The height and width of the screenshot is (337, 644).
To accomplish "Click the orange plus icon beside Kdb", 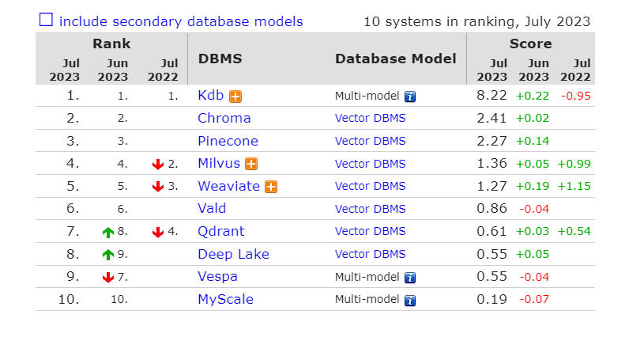I will tap(235, 97).
